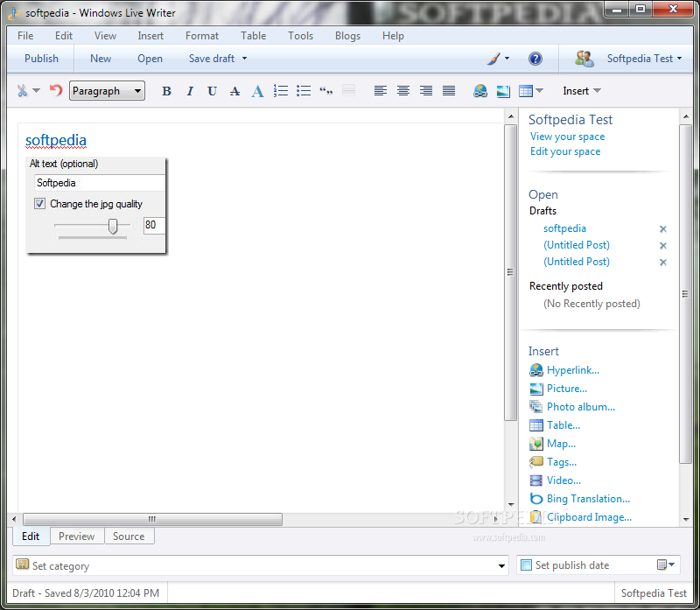The image size is (700, 610).
Task: Remove the second Untitled Post draft
Action: point(663,263)
